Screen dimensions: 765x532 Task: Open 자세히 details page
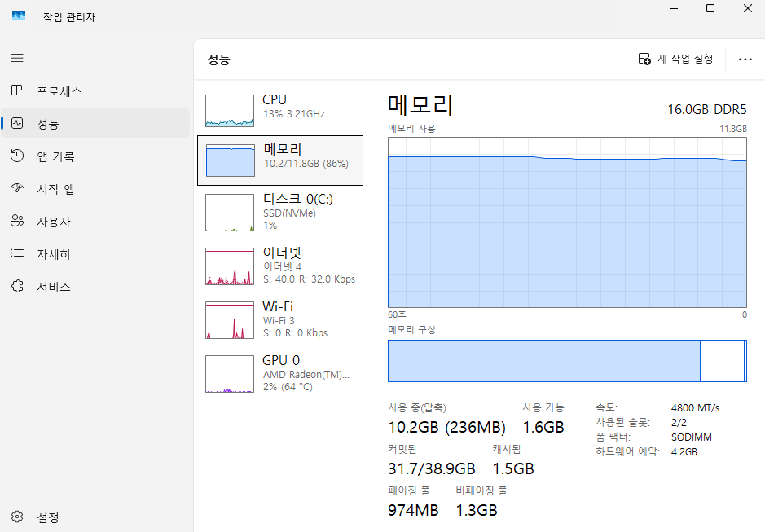pos(95,254)
